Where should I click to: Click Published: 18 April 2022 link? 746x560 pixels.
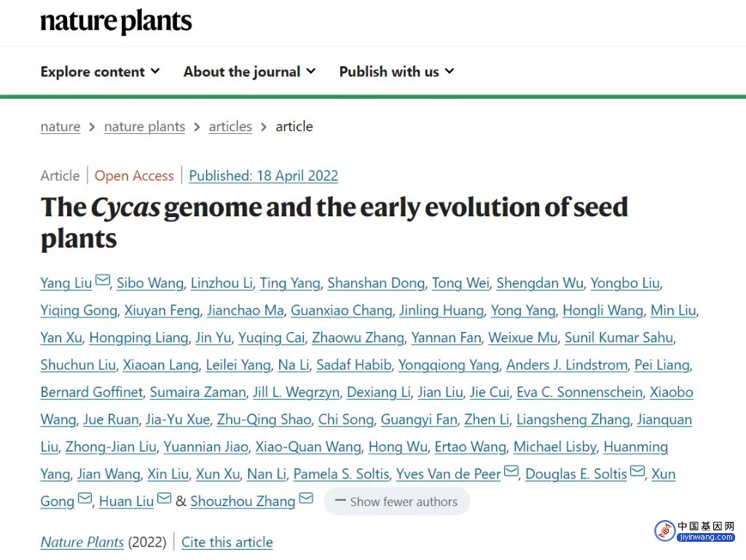point(264,176)
